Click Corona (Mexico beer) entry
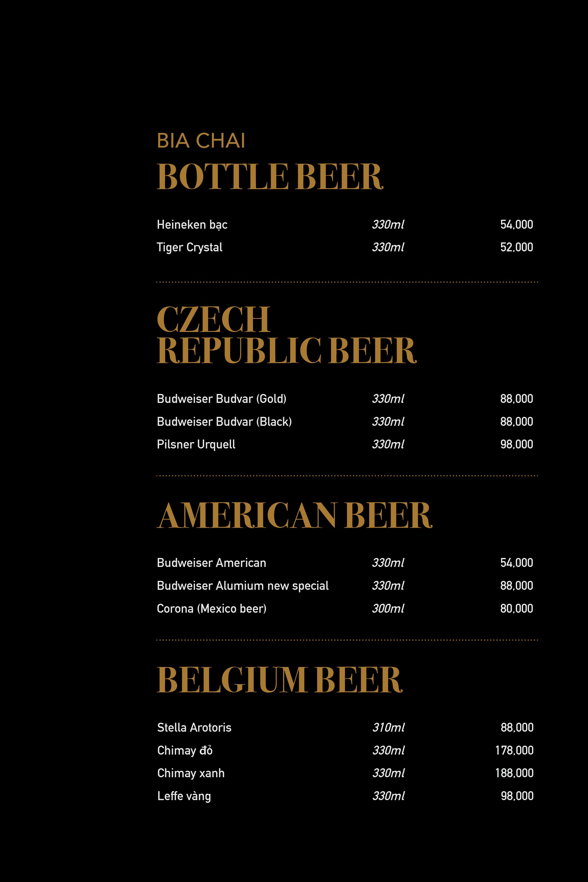588x882 pixels. point(212,608)
